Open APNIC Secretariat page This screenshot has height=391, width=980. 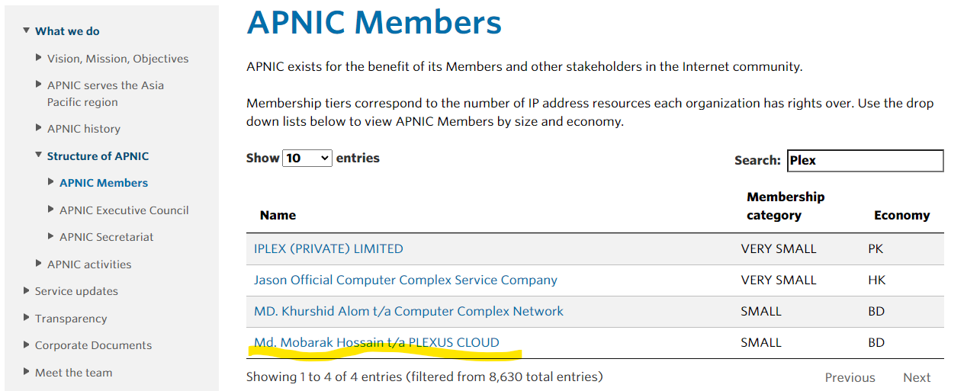pos(106,237)
